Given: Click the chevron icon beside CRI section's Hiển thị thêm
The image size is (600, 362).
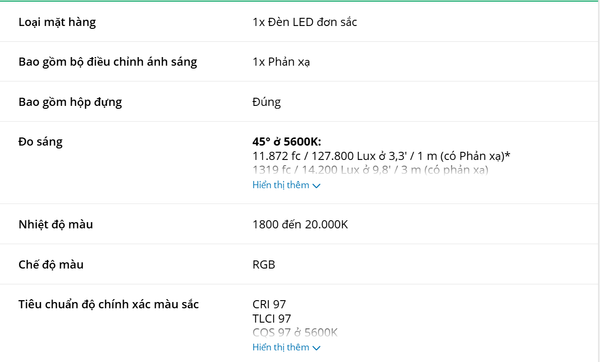Looking at the screenshot, I should tap(316, 348).
